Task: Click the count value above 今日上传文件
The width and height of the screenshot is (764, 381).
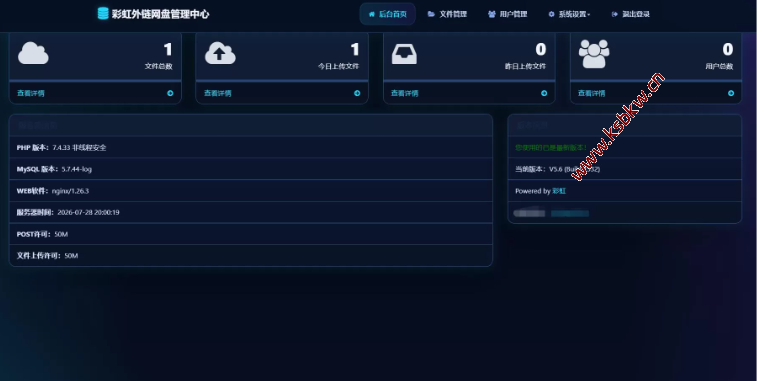Action: coord(355,49)
